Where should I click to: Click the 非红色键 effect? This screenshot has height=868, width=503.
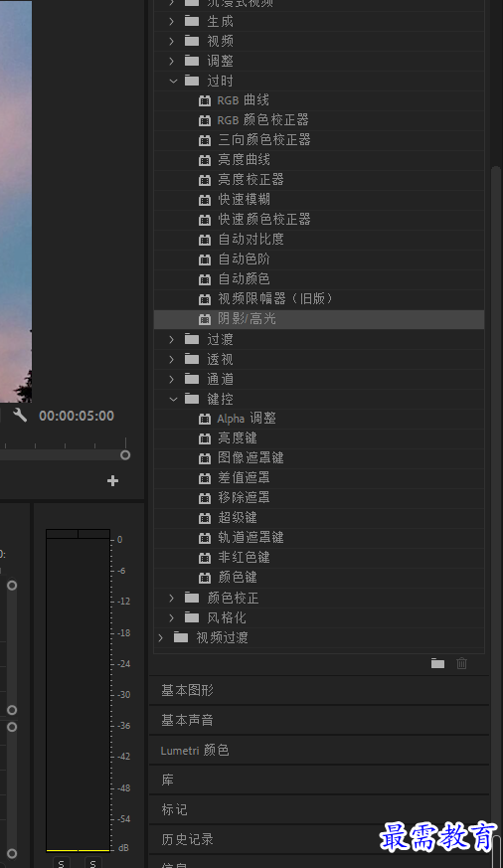[243, 559]
